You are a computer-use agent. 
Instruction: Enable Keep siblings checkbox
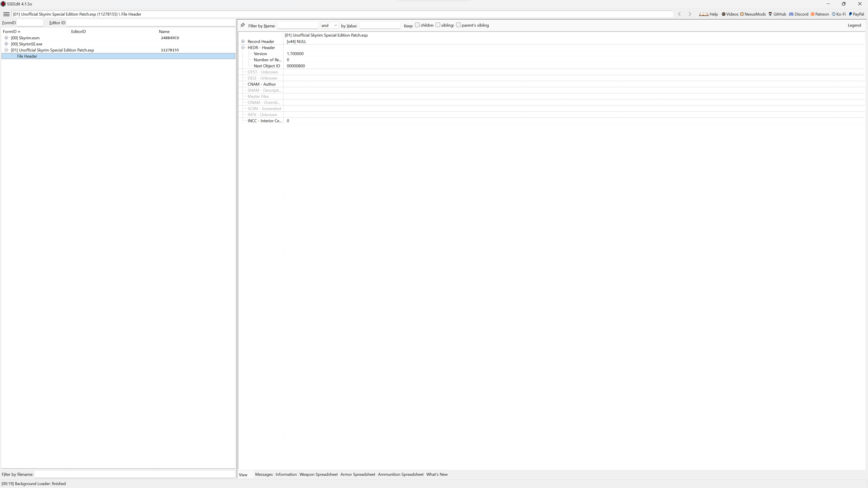pyautogui.click(x=438, y=25)
